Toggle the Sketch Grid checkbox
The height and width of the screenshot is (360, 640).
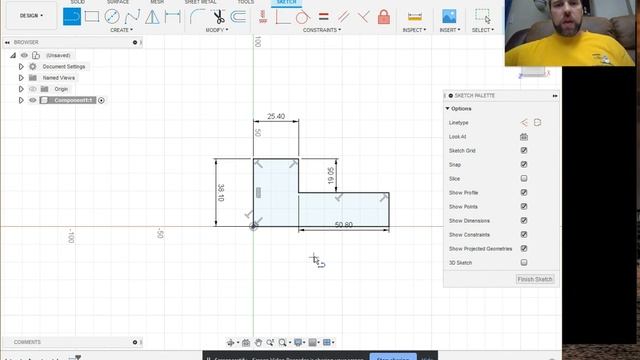point(524,151)
